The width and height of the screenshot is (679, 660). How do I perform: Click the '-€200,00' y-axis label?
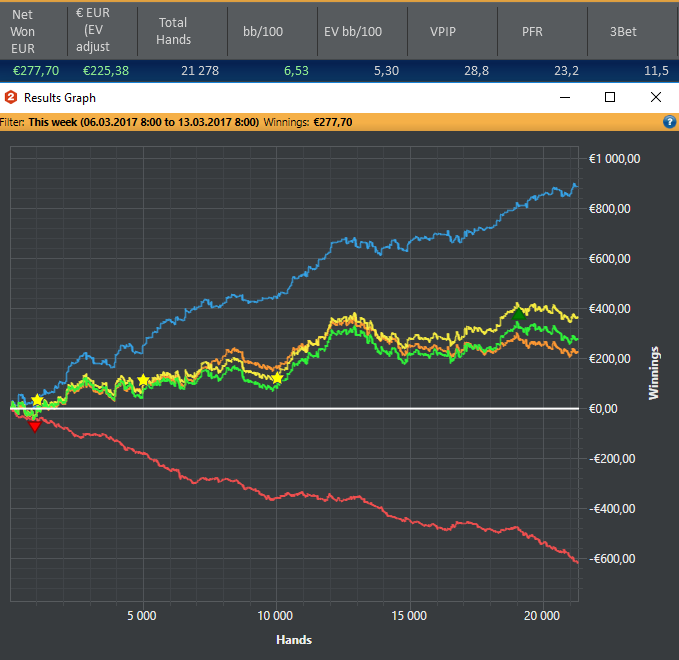coord(612,459)
